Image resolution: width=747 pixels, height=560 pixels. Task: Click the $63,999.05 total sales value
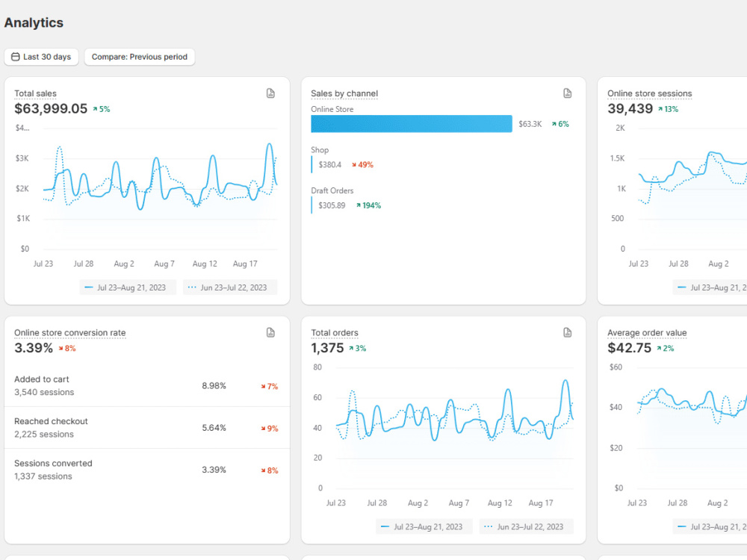pyautogui.click(x=51, y=108)
